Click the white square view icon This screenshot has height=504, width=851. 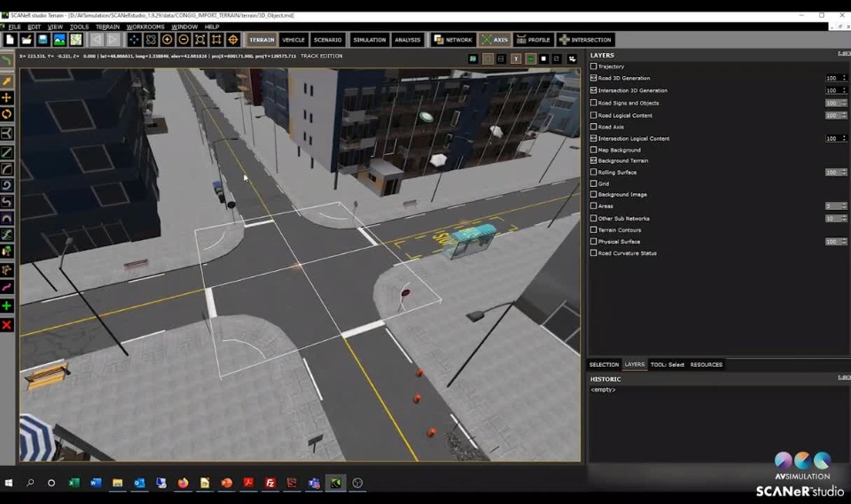[543, 58]
